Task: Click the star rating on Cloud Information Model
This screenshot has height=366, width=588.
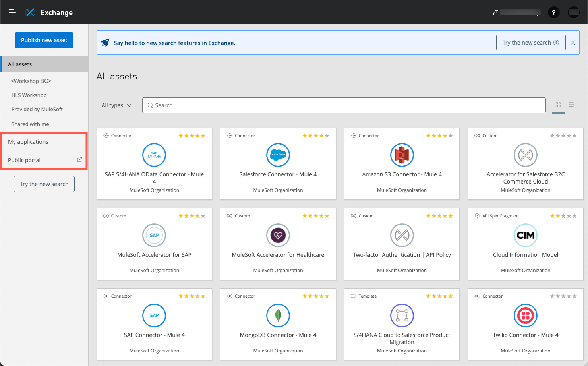Action: [563, 216]
